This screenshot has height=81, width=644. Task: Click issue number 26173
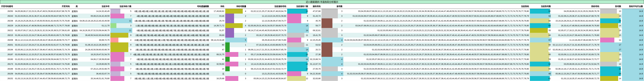click(10, 64)
